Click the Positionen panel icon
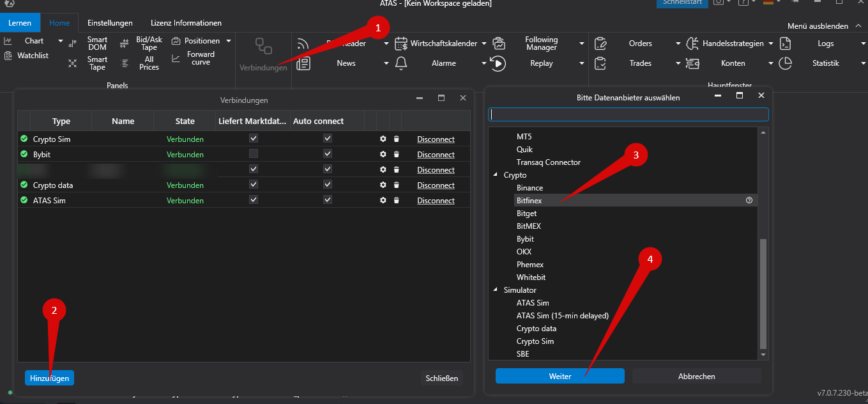Image resolution: width=868 pixels, height=404 pixels. pos(176,41)
